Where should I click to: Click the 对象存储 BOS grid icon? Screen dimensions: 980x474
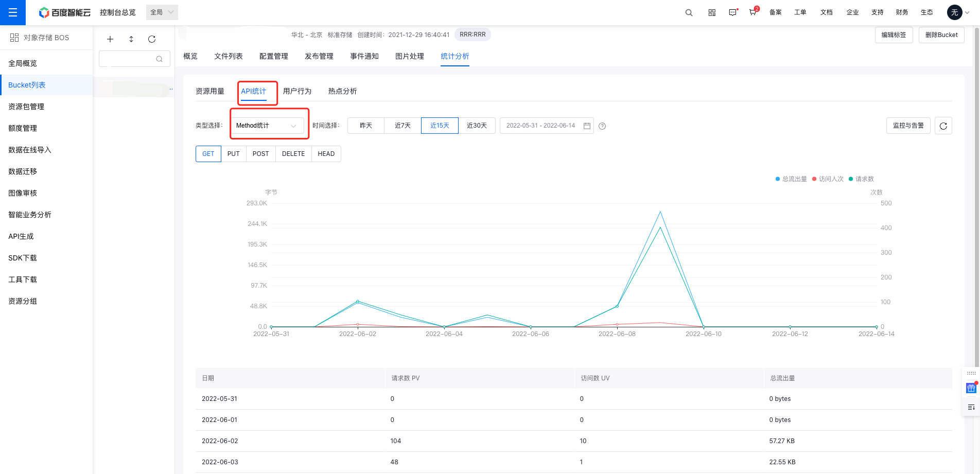(14, 38)
